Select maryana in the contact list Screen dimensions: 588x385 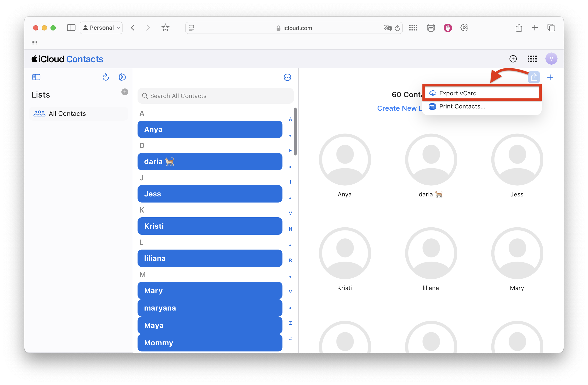[210, 308]
